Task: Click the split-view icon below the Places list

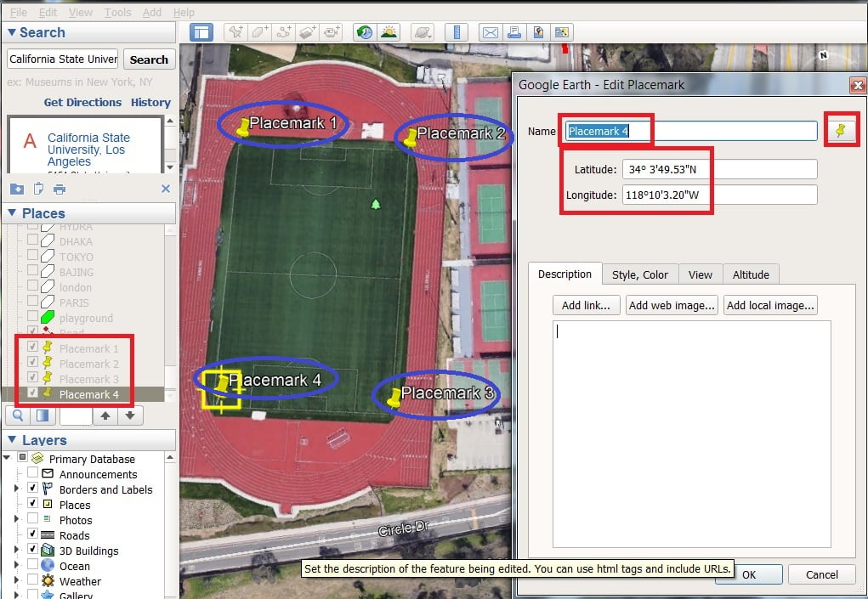Action: (x=43, y=415)
